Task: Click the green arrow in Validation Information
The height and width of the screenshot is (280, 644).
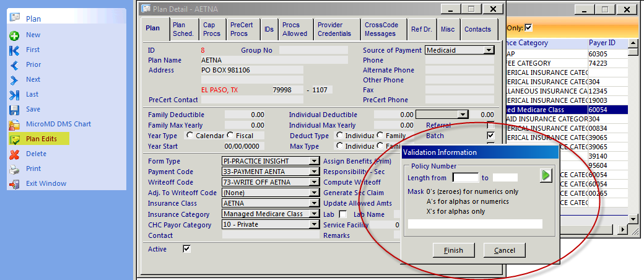Action: pos(546,176)
